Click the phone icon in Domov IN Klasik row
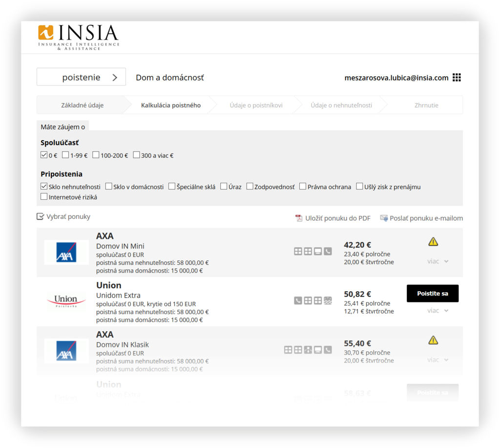 point(328,350)
